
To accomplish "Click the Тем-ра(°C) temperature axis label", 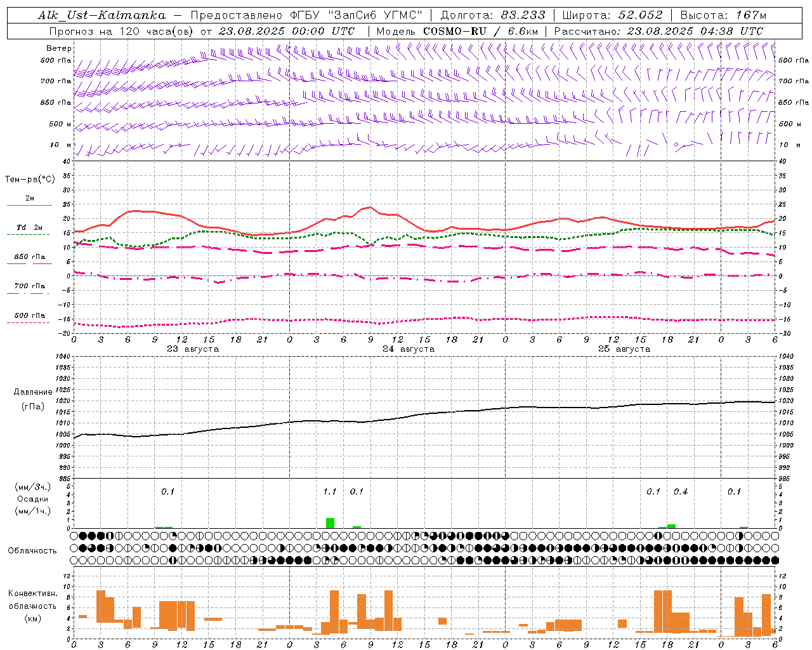I will tap(30, 180).
